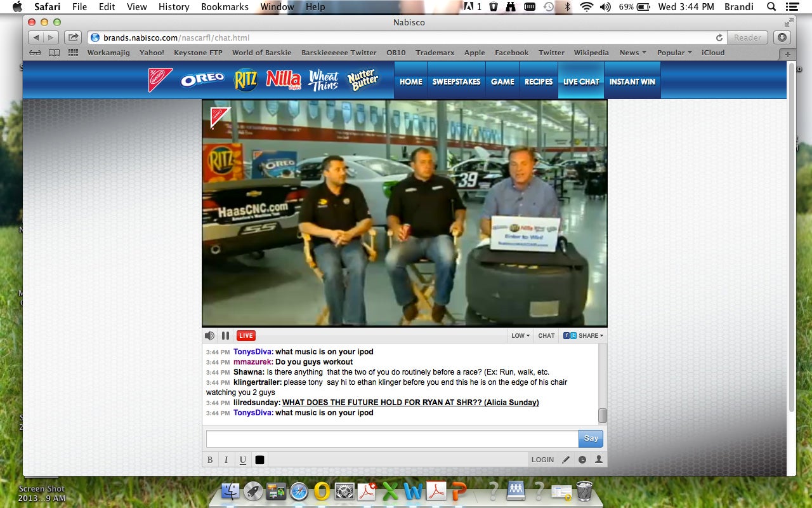Screen dimensions: 812x508
Task: Toggle the CHAT panel button
Action: pos(546,336)
